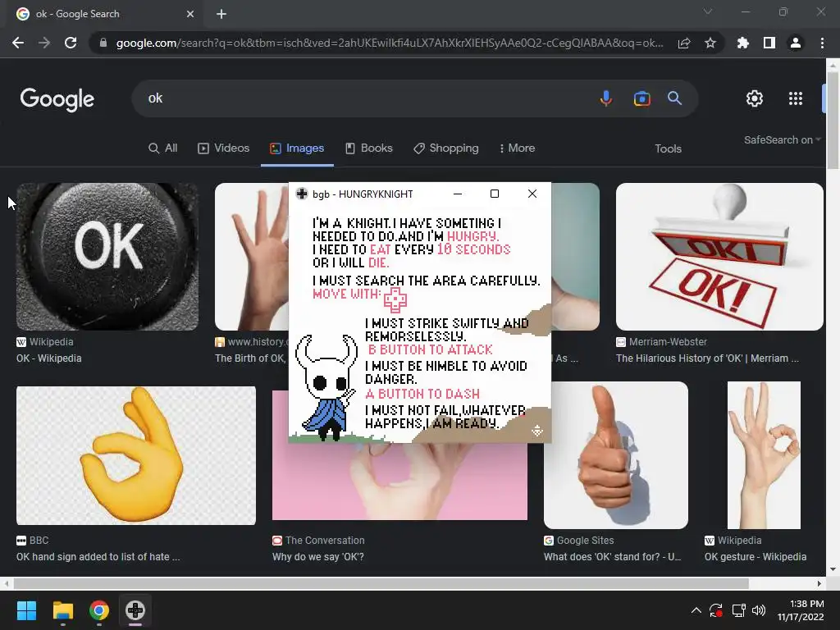Click the sync update tray icon
The height and width of the screenshot is (630, 840).
click(716, 610)
